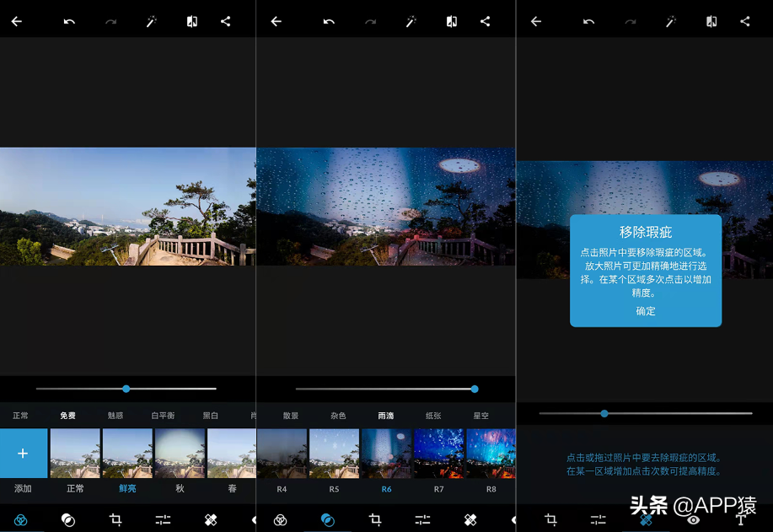Tap magic wand in right screen
Viewport: 773px width, 532px height.
[x=671, y=21]
